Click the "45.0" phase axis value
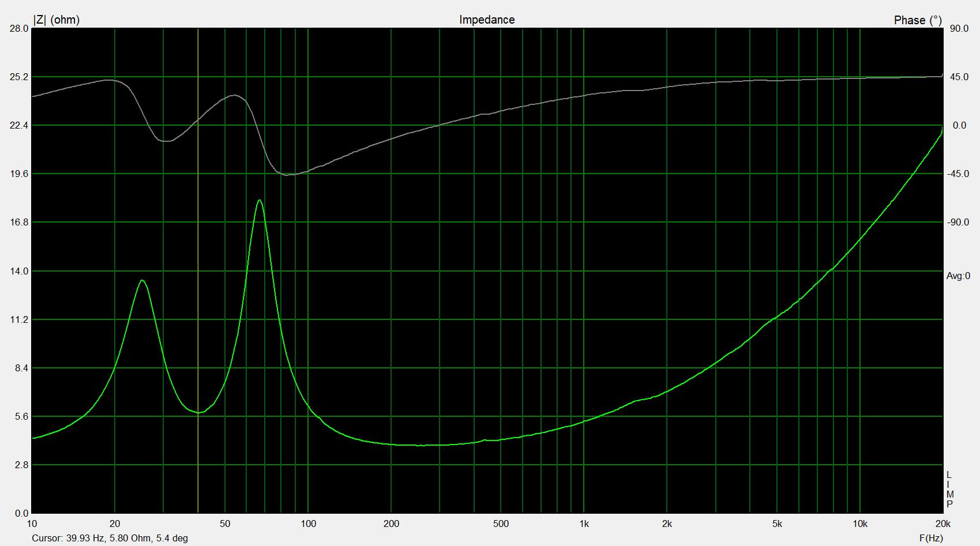 (x=959, y=77)
